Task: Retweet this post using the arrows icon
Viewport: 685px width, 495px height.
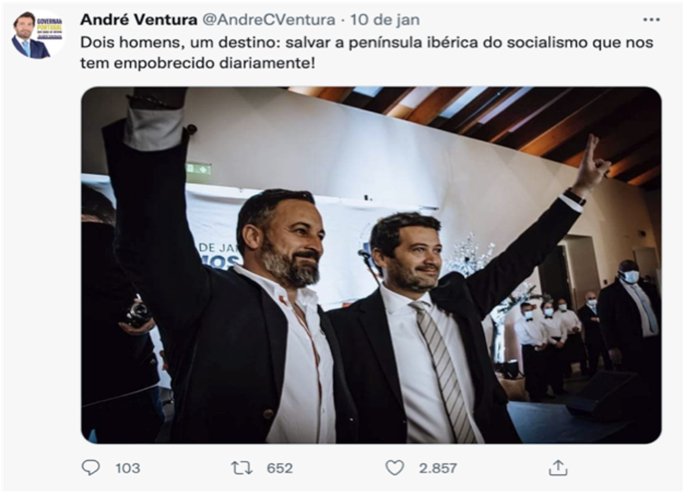Action: [x=241, y=467]
